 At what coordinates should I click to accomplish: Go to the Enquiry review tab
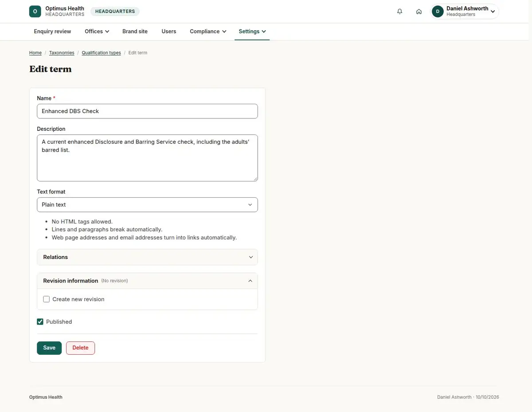52,31
